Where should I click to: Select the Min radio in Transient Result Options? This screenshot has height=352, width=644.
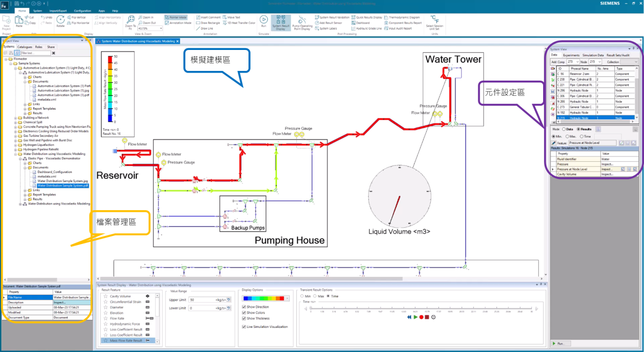302,296
